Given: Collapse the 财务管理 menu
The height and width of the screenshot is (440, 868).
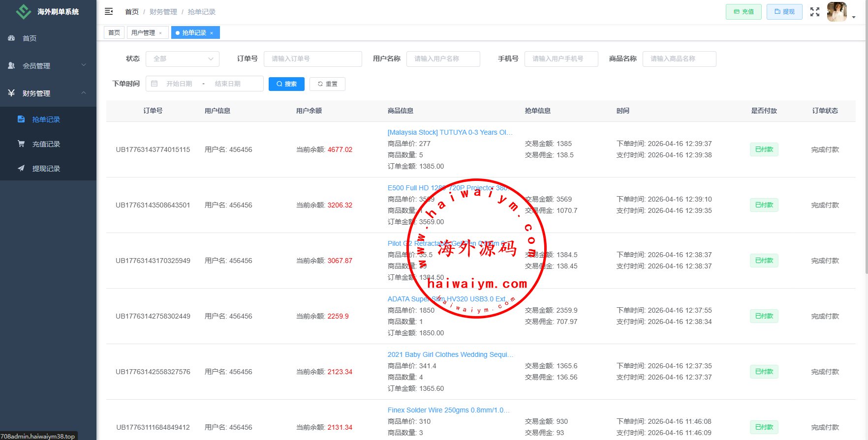Looking at the screenshot, I should click(48, 93).
